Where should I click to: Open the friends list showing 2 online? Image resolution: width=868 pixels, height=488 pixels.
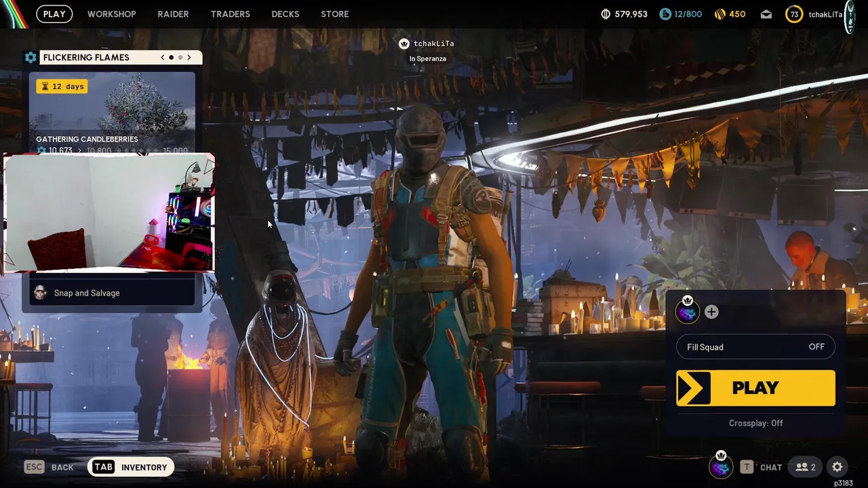click(806, 467)
